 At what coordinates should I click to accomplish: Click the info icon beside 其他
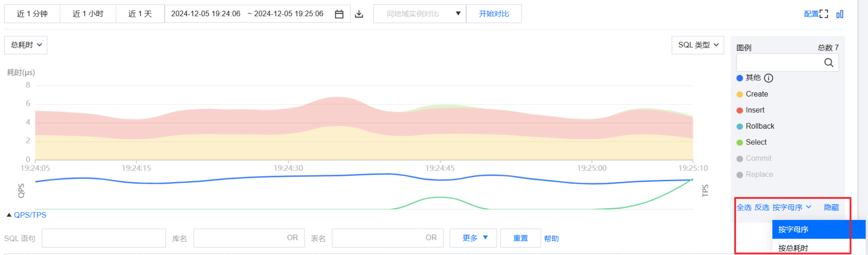[769, 78]
